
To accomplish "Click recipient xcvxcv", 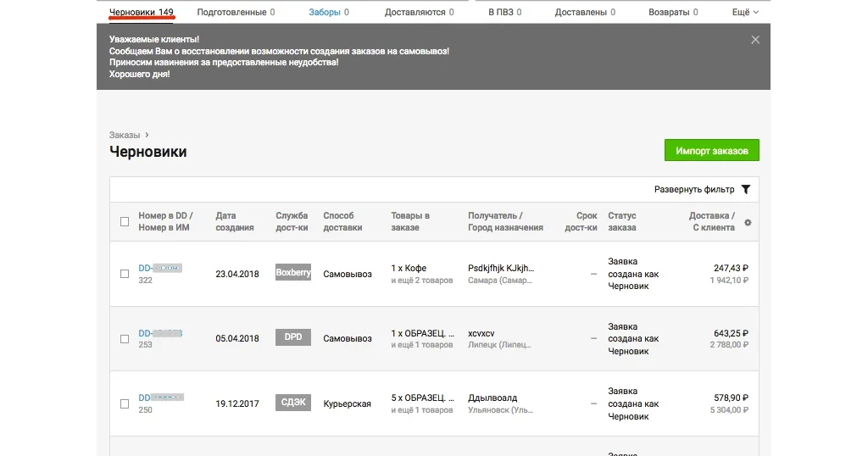I will pyautogui.click(x=481, y=333).
